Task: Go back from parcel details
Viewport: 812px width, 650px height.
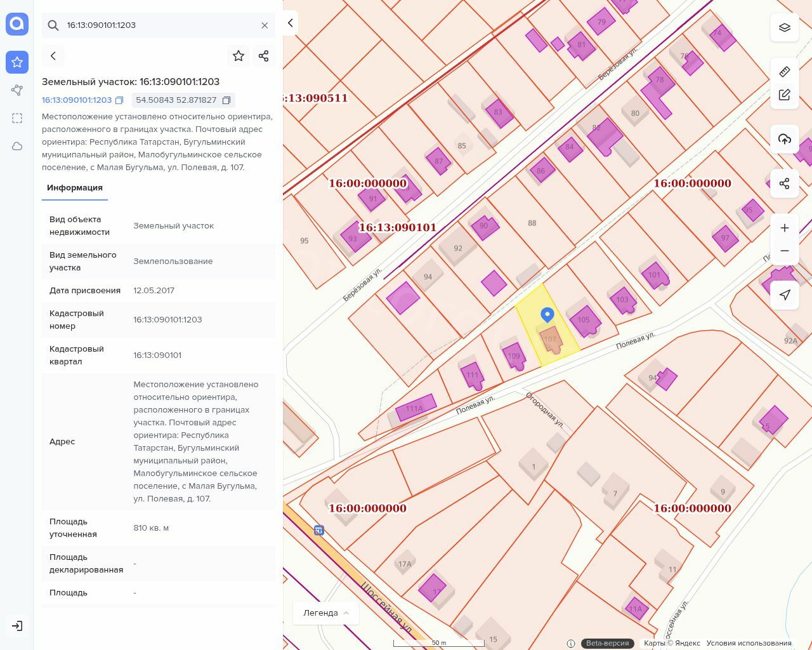Action: [x=53, y=56]
